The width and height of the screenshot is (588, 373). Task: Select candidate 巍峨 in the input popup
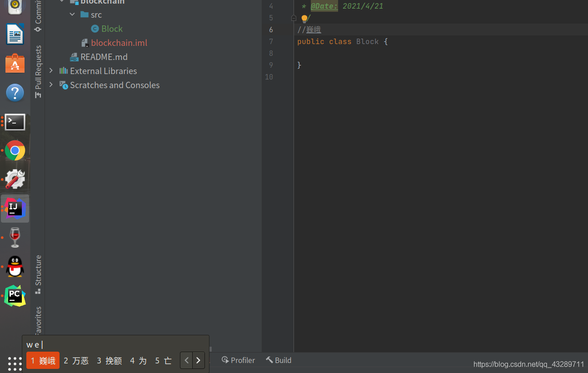(x=43, y=360)
